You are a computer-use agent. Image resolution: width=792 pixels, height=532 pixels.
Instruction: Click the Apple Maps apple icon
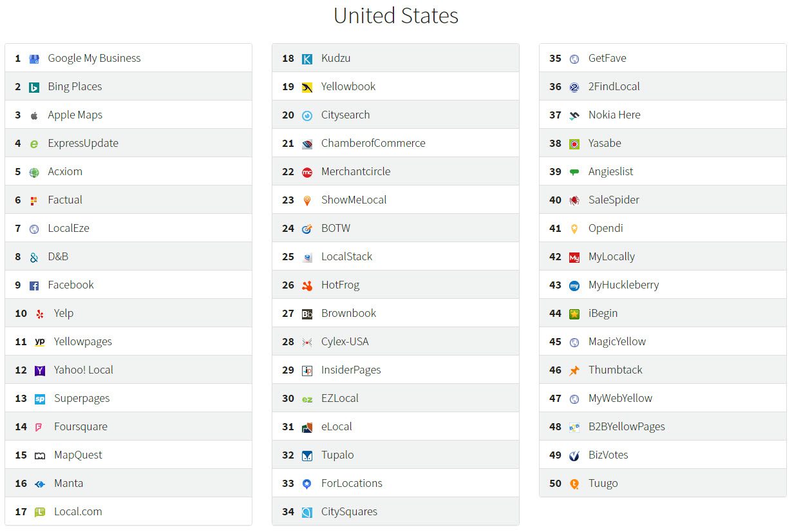pos(34,115)
